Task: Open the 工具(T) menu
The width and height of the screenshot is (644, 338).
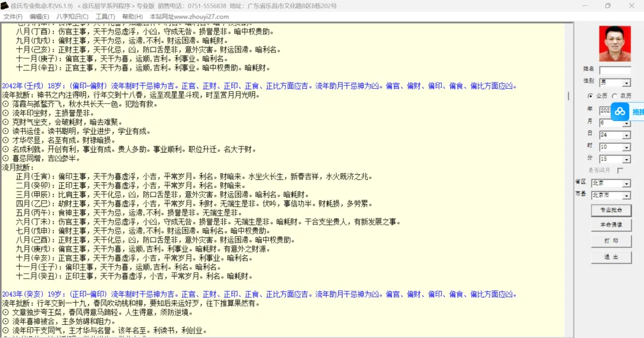Action: [105, 17]
